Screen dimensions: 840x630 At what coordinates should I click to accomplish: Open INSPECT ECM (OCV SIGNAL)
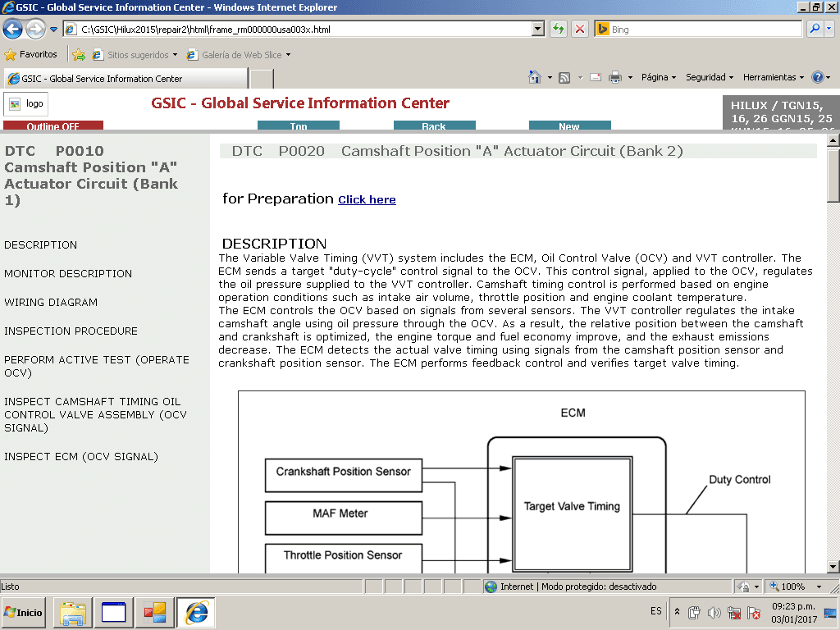coord(81,456)
